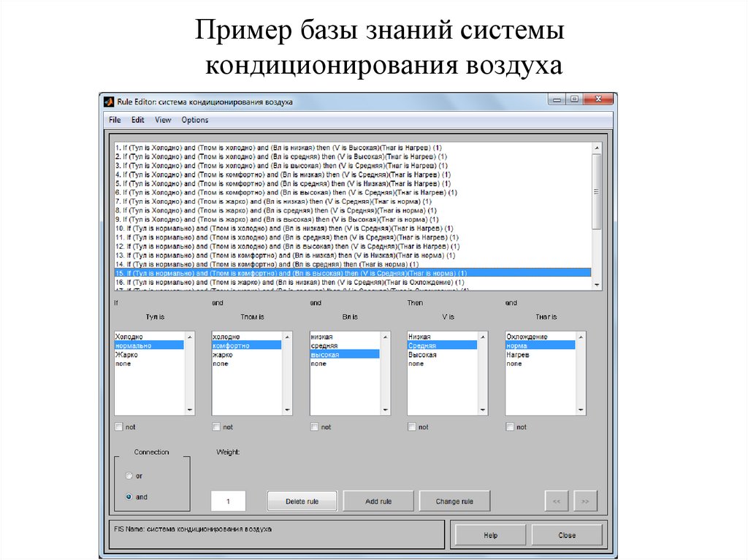Click the rule list scroll up arrow
Viewport: 748px width, 560px height.
[596, 148]
